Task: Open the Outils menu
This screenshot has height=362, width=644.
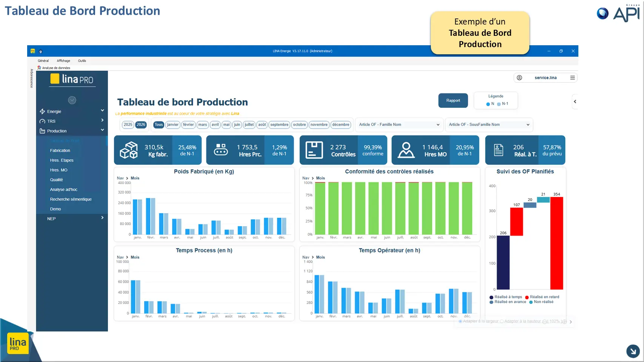Action: (82, 61)
